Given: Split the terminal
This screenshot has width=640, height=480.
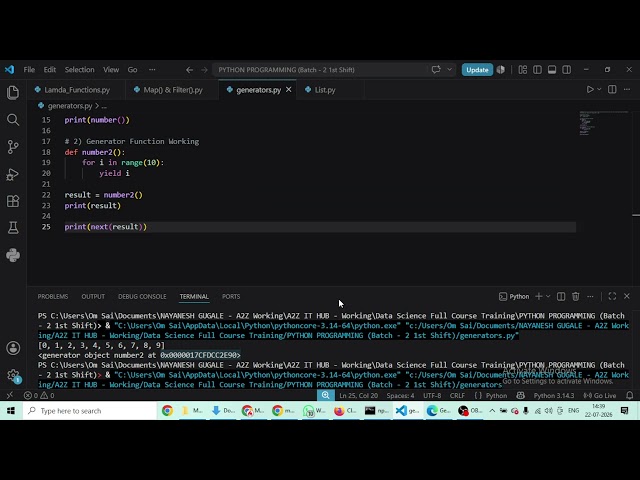Looking at the screenshot, I should tap(561, 296).
